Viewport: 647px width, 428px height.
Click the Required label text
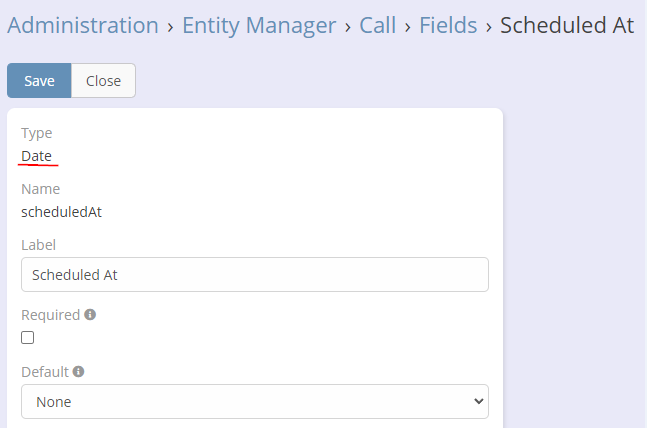(50, 315)
